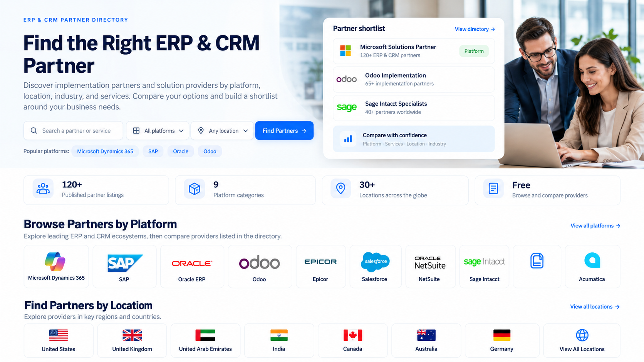
Task: Open the Odoo platform card
Action: (x=260, y=267)
